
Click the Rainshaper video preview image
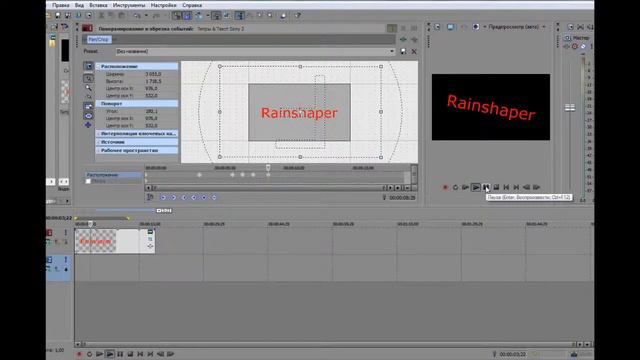coord(491,107)
